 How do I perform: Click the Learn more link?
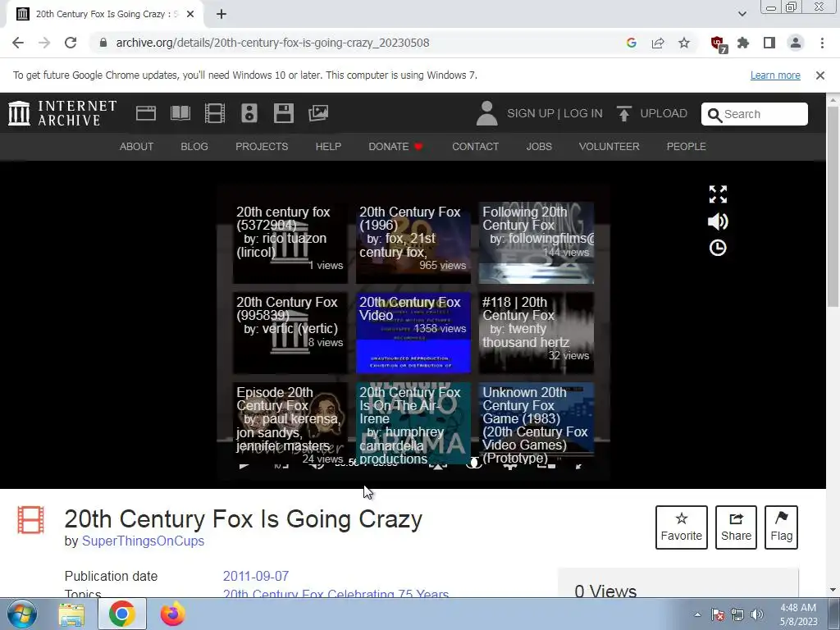775,75
